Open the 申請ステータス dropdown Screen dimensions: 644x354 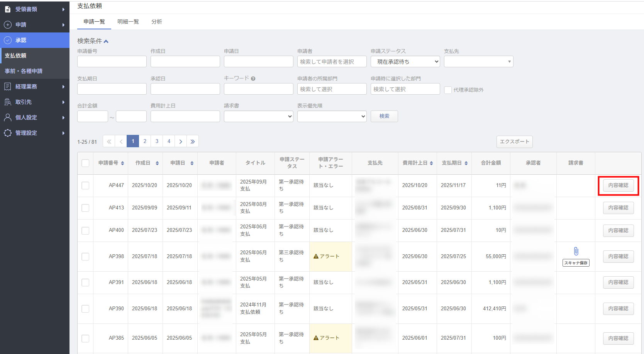[405, 62]
